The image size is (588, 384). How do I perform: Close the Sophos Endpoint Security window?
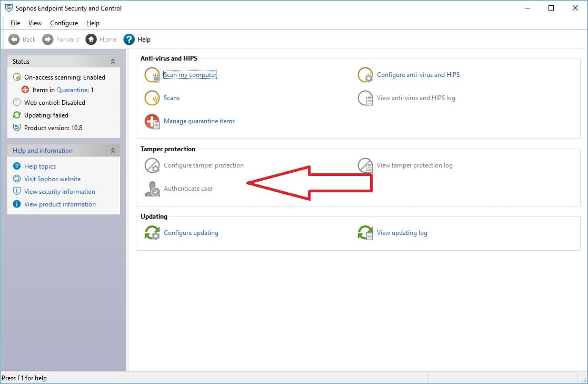point(575,8)
